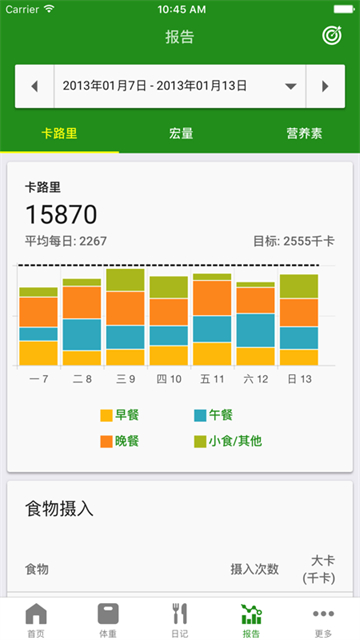Switch to the 宏量 tab
Image resolution: width=360 pixels, height=640 pixels.
[180, 133]
